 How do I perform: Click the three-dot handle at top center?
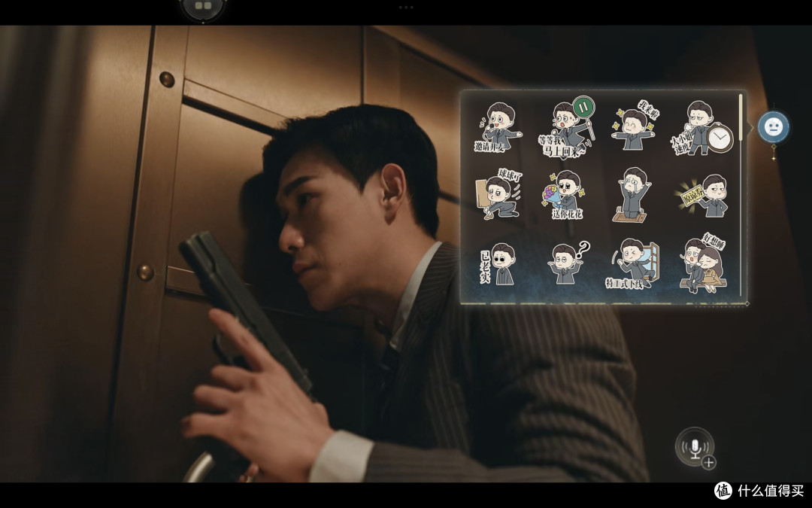pyautogui.click(x=406, y=8)
